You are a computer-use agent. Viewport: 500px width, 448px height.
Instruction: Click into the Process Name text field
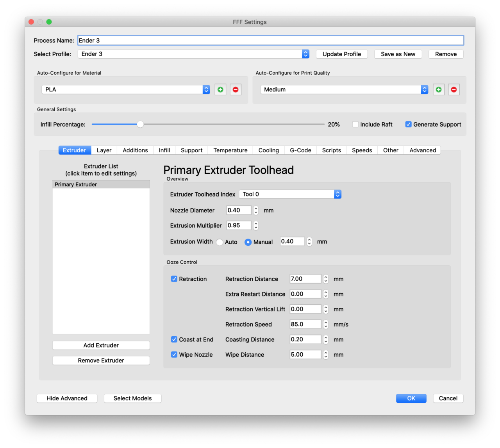pyautogui.click(x=270, y=40)
